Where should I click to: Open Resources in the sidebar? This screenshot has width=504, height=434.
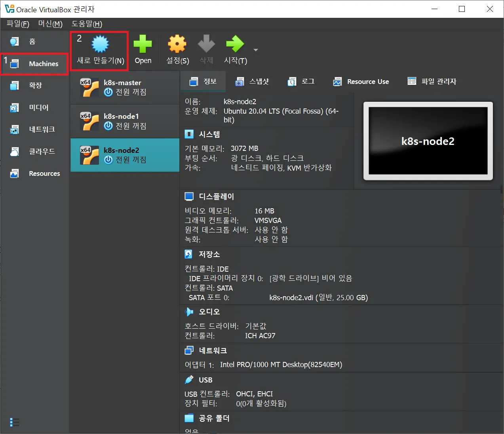point(34,173)
